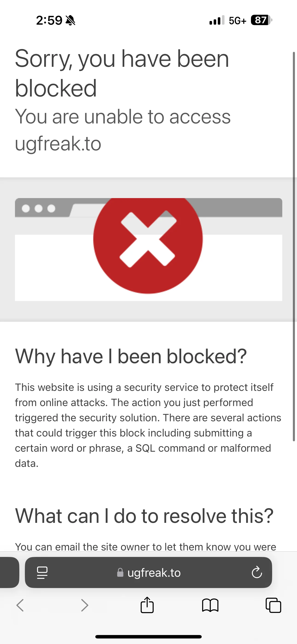Tap the ugfreak.to address bar

point(148,572)
